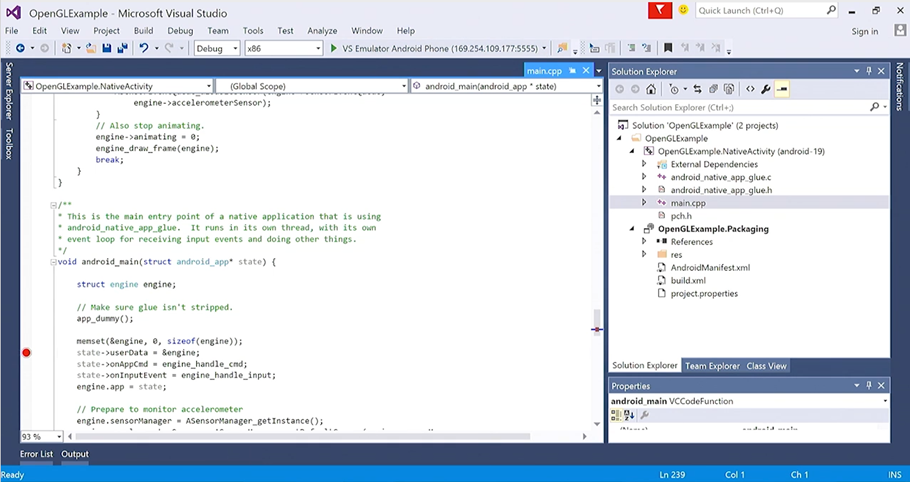Click the New Project toolbar icon
The height and width of the screenshot is (482, 910).
click(67, 48)
